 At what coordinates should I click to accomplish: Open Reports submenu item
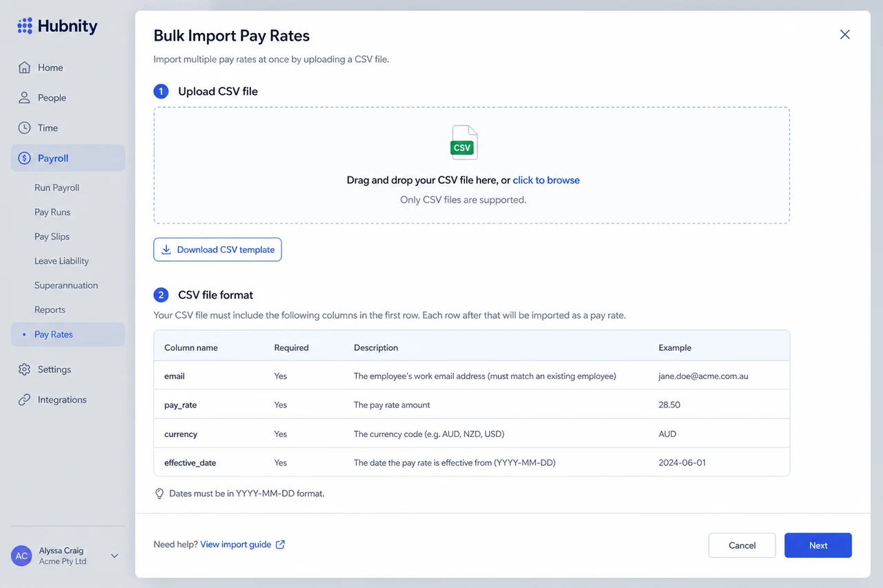pos(50,310)
